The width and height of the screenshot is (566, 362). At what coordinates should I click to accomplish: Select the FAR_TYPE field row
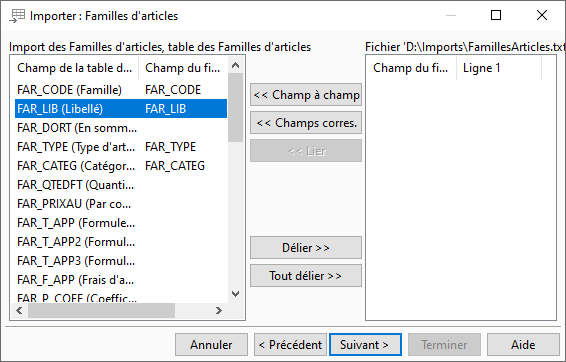[121, 147]
